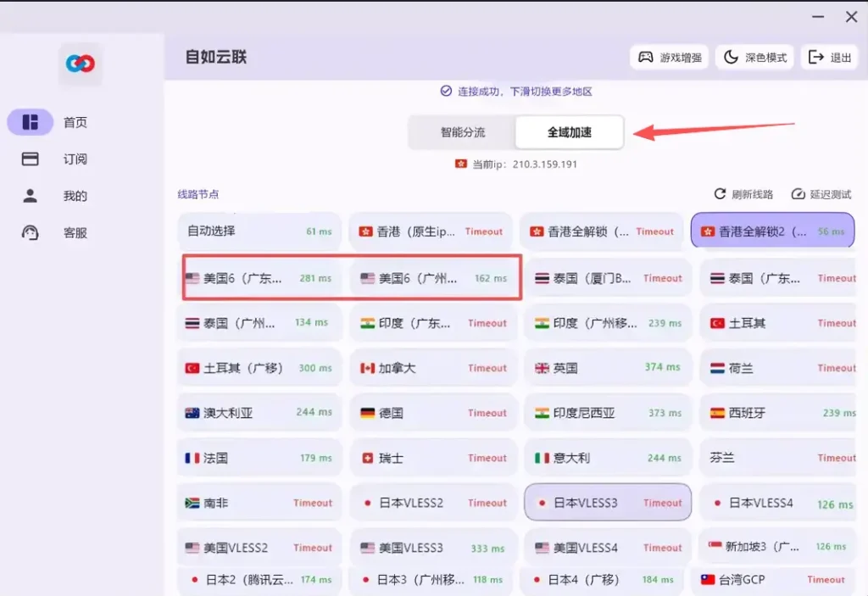868x596 pixels.
Task: Open the 客服 customer service icon
Action: (29, 233)
